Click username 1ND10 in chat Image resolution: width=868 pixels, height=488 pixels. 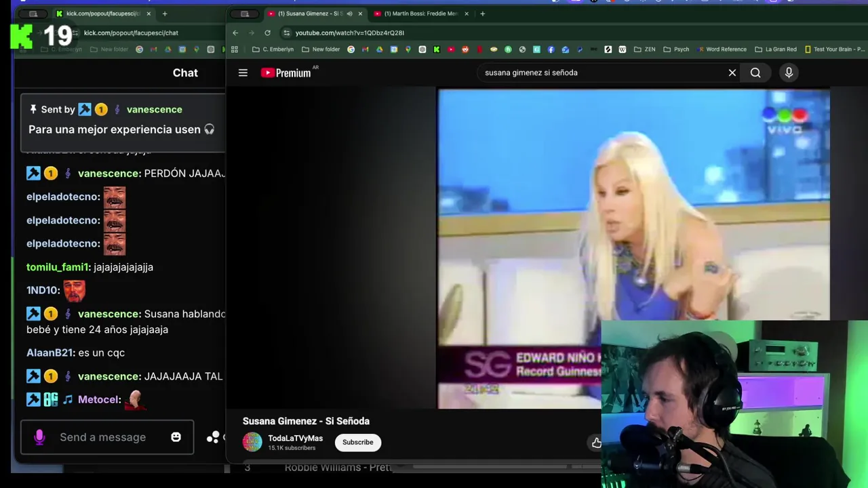pos(42,290)
